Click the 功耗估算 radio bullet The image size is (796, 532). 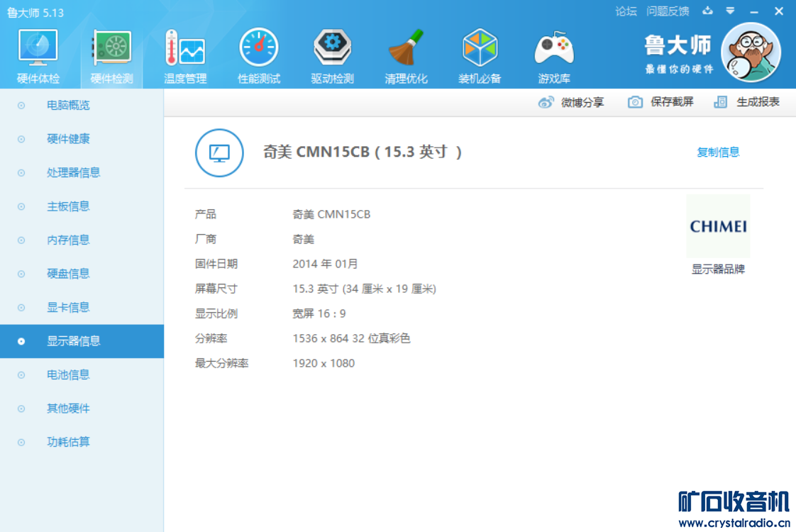pyautogui.click(x=21, y=443)
